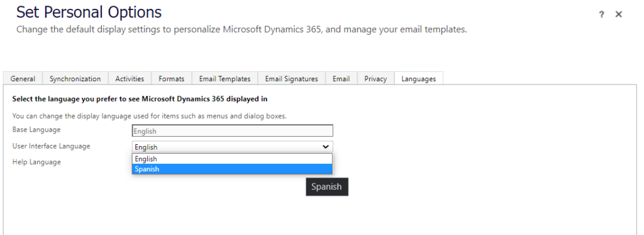Click the 'Select the language you prefer' heading
This screenshot has height=235, width=644.
[140, 99]
